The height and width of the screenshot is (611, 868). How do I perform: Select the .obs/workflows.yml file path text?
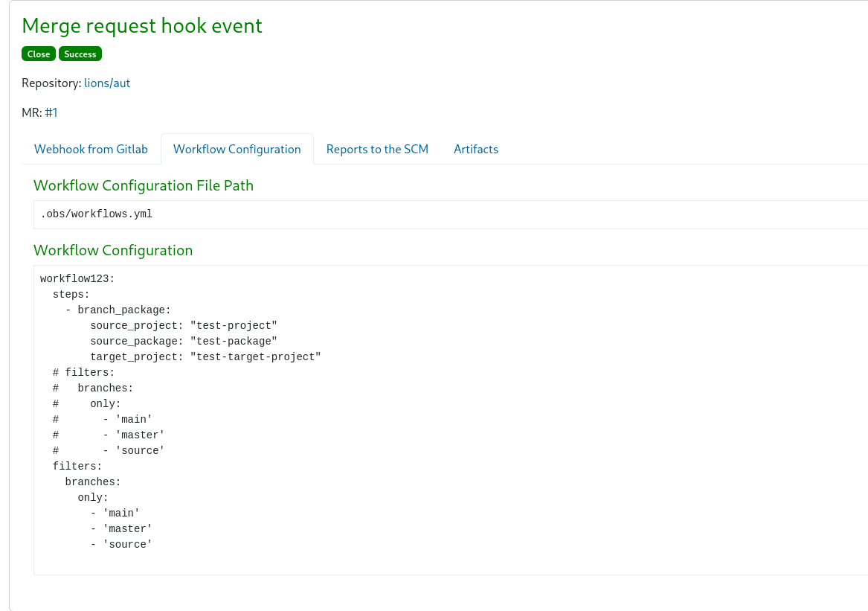(96, 214)
